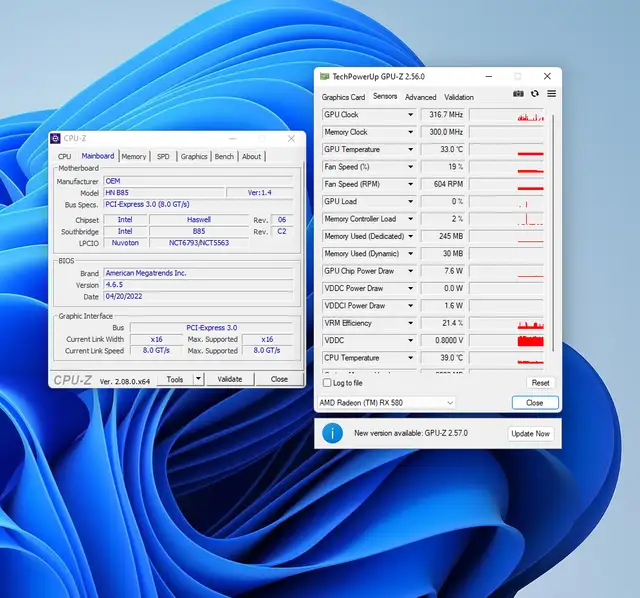Click the blue info icon in update notice
Screen dimensions: 640x598
332,433
